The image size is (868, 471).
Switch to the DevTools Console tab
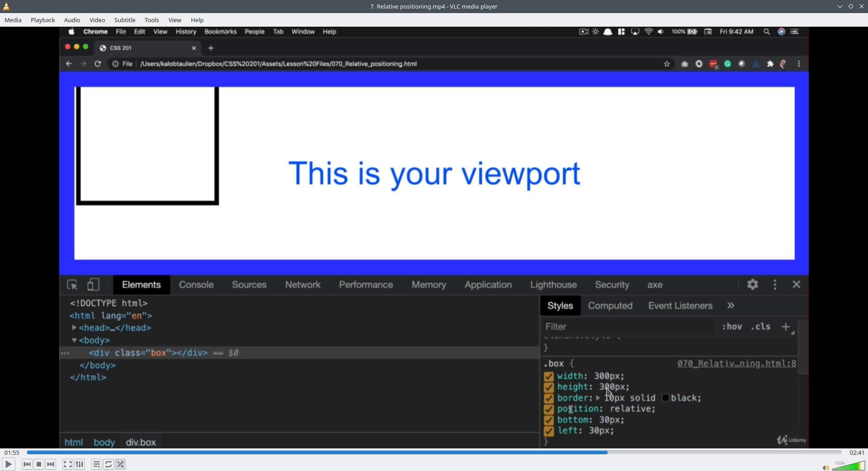pos(196,285)
